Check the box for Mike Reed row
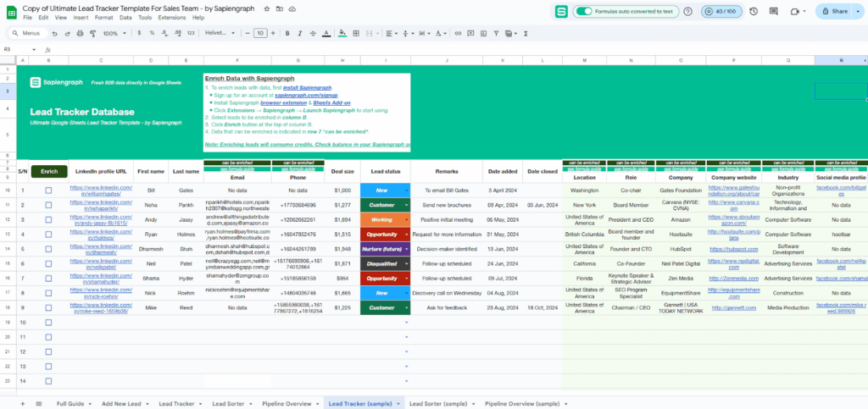Viewport: 868px width, 409px height. click(48, 307)
